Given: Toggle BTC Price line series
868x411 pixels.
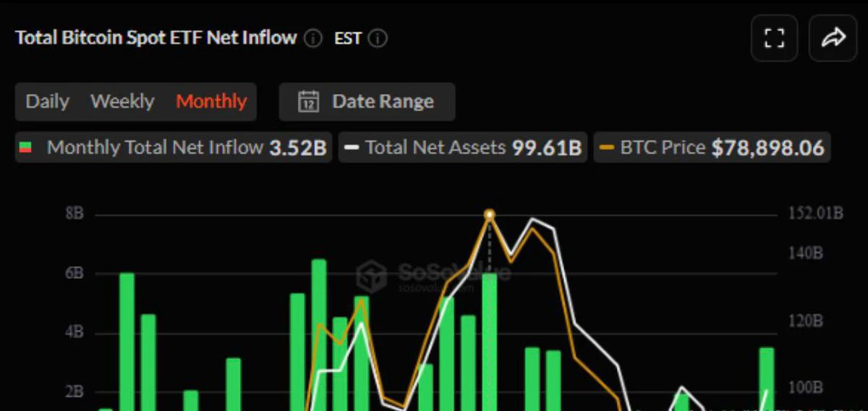Looking at the screenshot, I should click(x=712, y=148).
